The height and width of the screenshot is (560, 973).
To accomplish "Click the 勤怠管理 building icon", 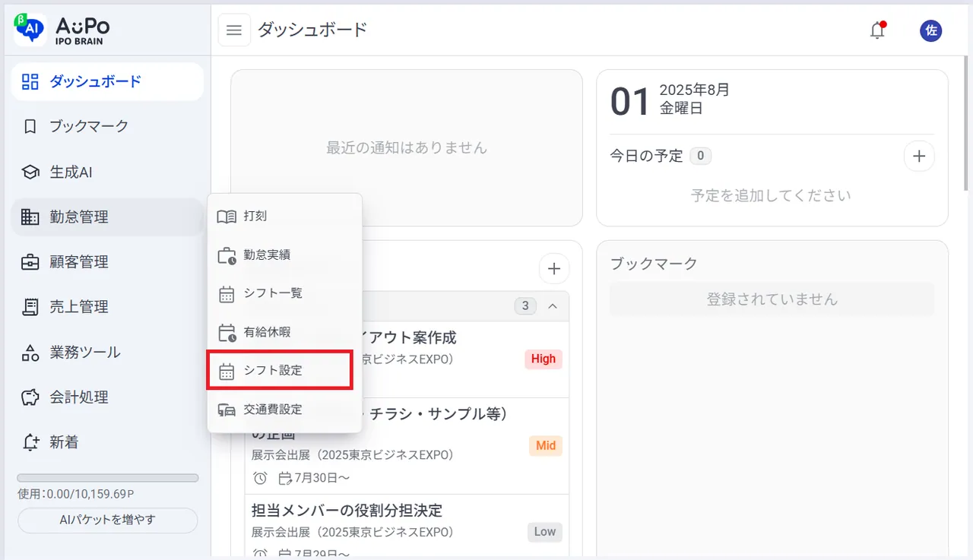I will point(30,217).
